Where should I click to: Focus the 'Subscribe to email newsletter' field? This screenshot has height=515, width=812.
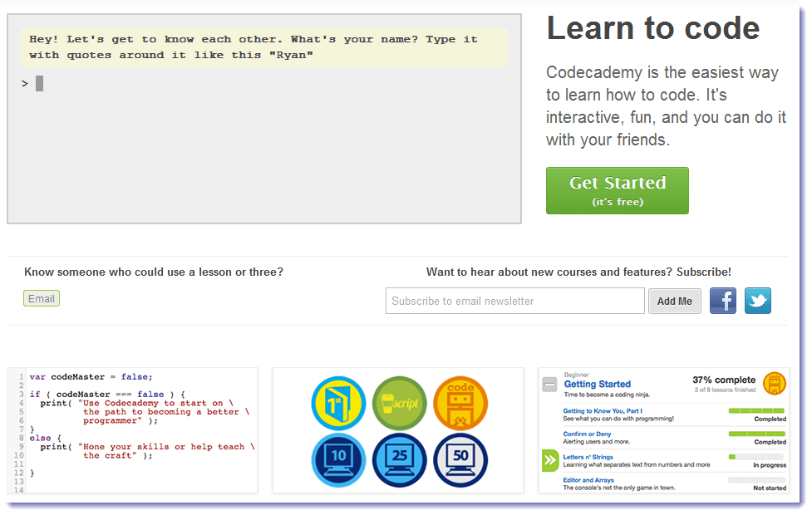click(x=514, y=301)
